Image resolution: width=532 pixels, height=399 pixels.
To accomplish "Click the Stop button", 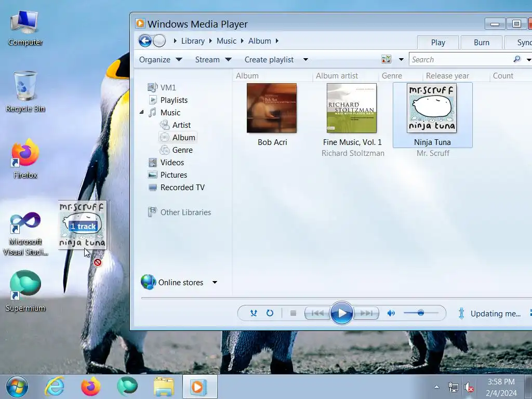I will coord(293,313).
